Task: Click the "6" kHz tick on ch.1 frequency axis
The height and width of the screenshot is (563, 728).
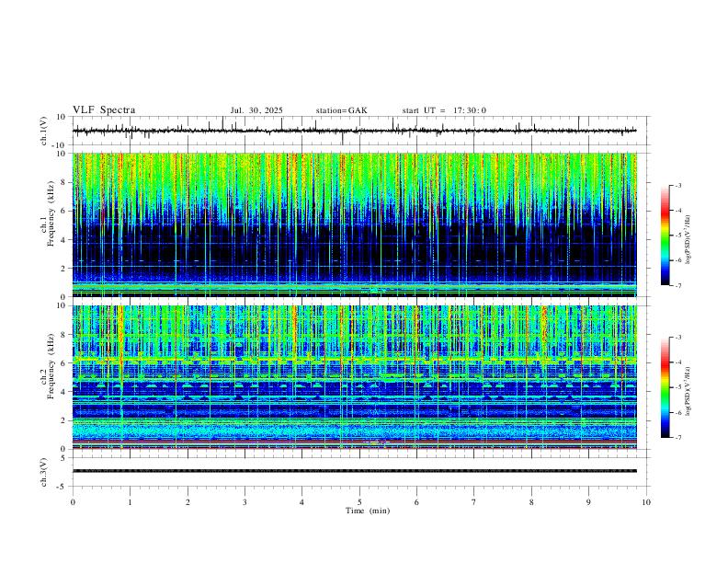Action: tap(63, 211)
